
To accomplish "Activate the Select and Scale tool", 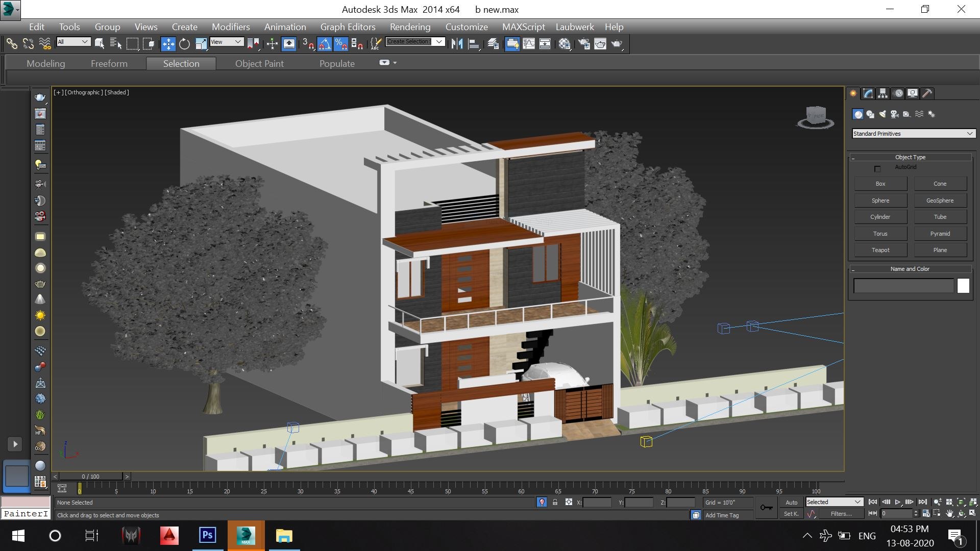I will 201,44.
